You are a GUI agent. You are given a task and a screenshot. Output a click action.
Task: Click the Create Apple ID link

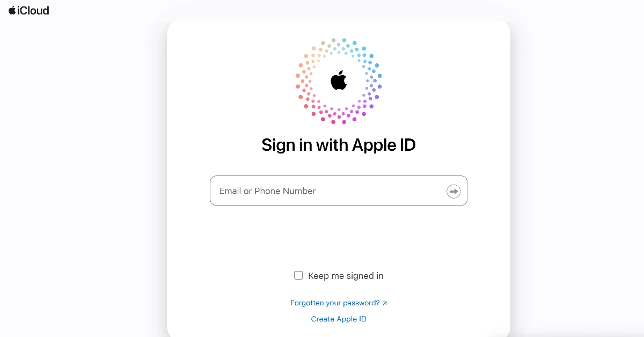click(x=339, y=319)
